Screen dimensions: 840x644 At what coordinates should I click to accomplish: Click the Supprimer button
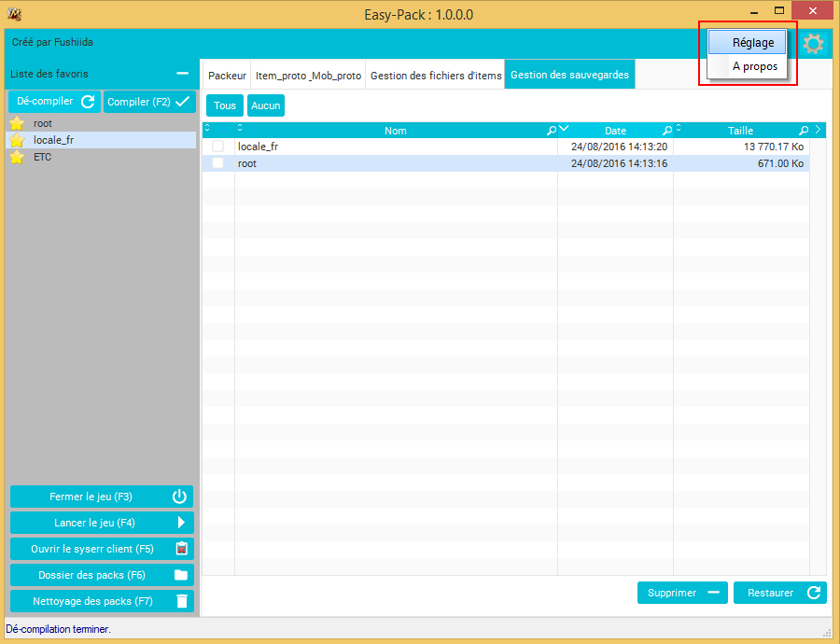[682, 593]
